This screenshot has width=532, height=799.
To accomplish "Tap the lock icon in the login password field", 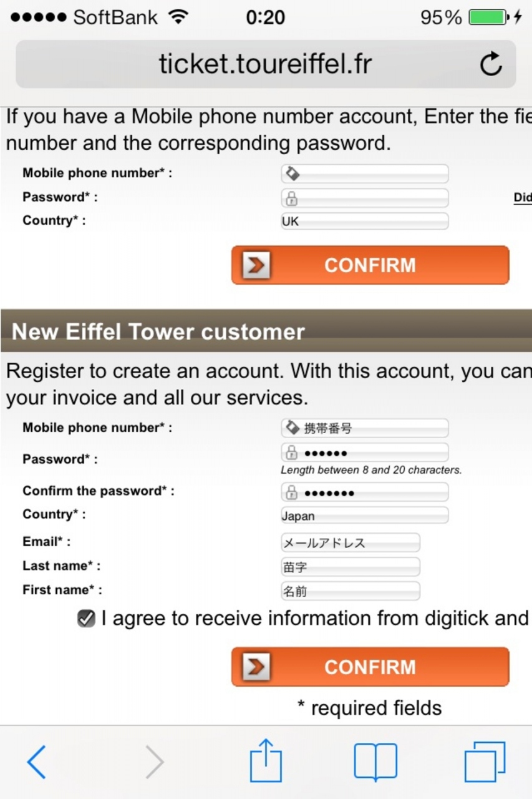I will (x=291, y=199).
